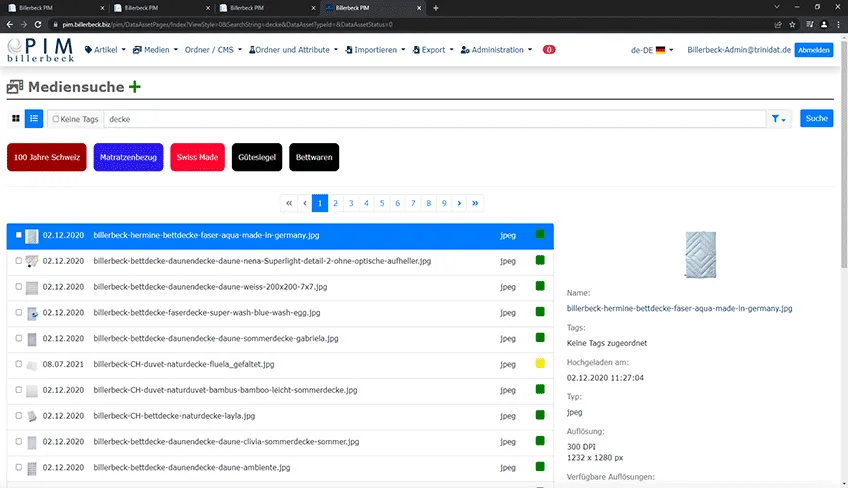This screenshot has height=488, width=848.
Task: Click thumbnail icon of naturdecke-layla row
Action: (x=32, y=416)
